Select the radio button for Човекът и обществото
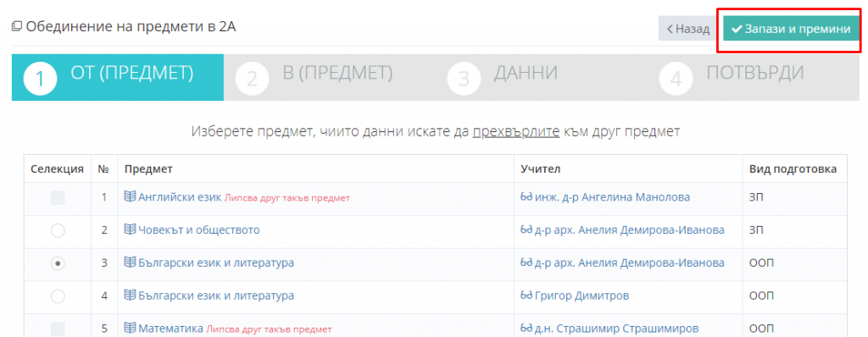Screen dimensions: 868x337 point(58,231)
